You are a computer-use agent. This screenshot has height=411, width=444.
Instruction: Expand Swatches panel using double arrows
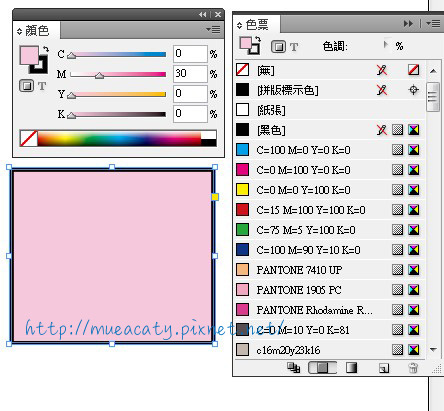(x=408, y=24)
